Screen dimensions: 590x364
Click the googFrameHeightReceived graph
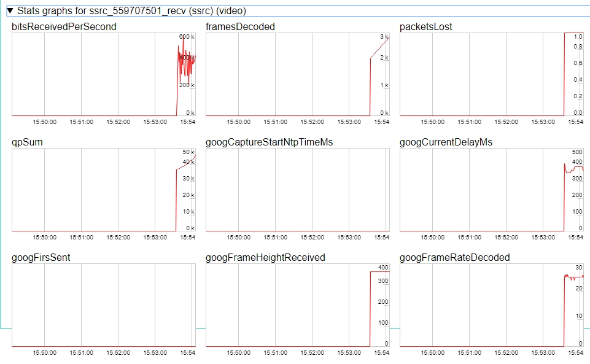point(297,305)
